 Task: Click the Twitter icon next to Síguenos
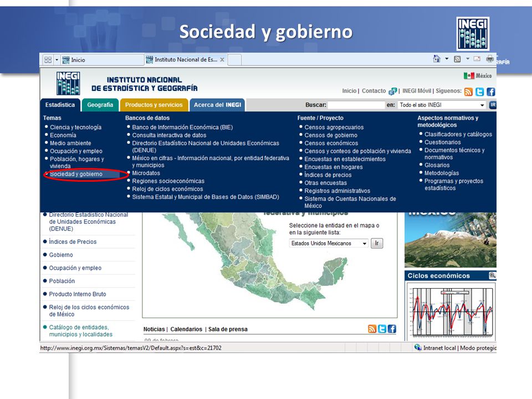479,91
